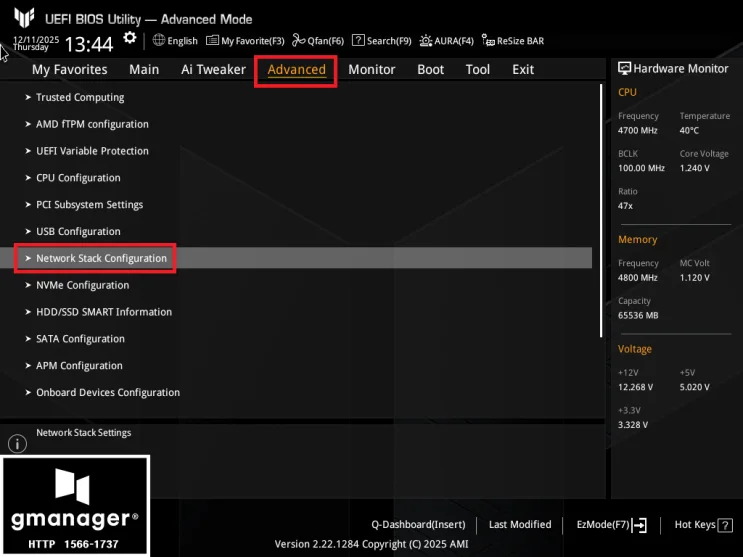This screenshot has height=557, width=743.
Task: Click the Search(F9) label
Action: (x=389, y=41)
